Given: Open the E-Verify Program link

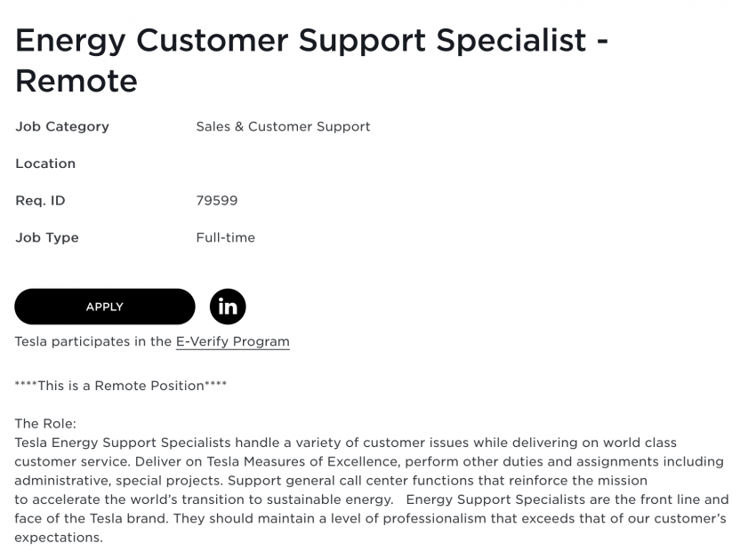Looking at the screenshot, I should click(232, 341).
